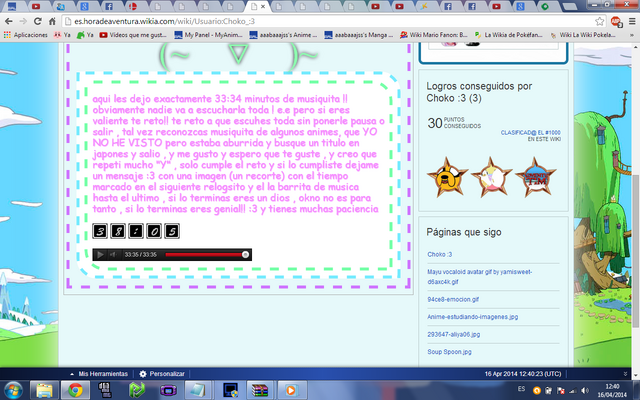Switch to the Smash Bros ball tab

[133, 6]
